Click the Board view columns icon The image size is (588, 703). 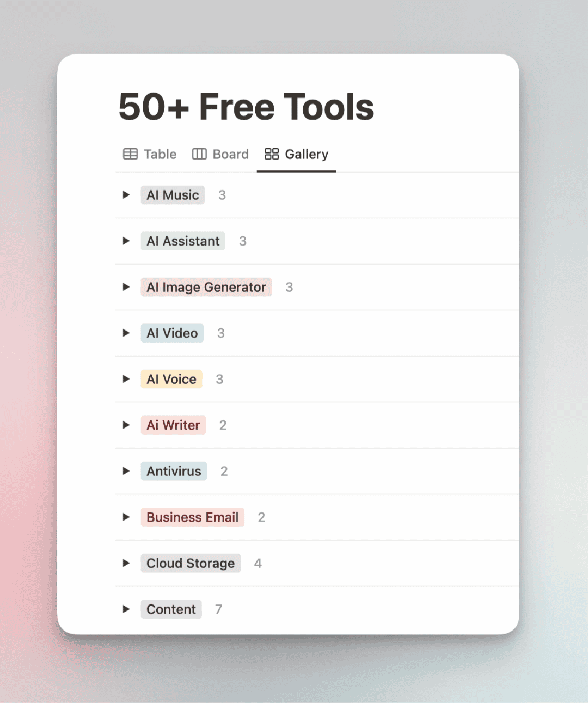199,154
